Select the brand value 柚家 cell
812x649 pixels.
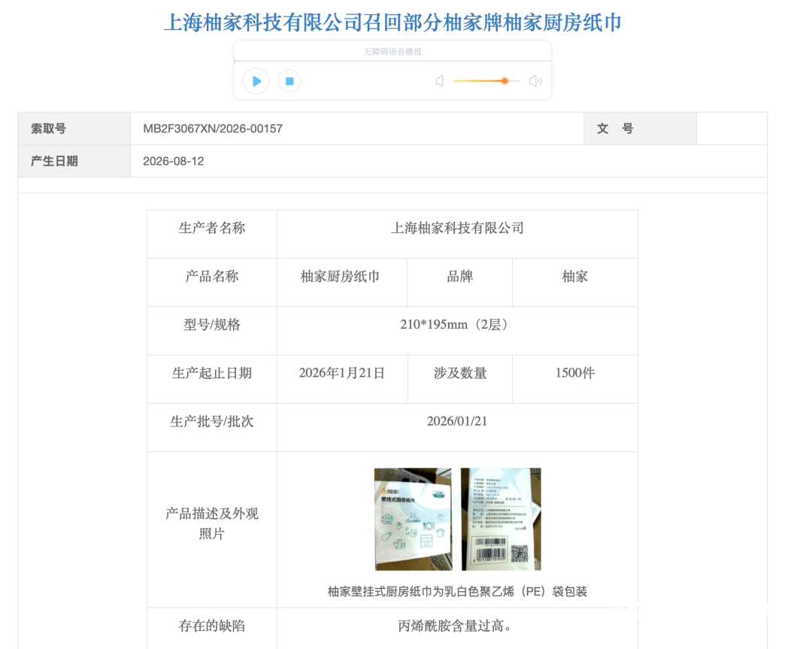pos(575,282)
